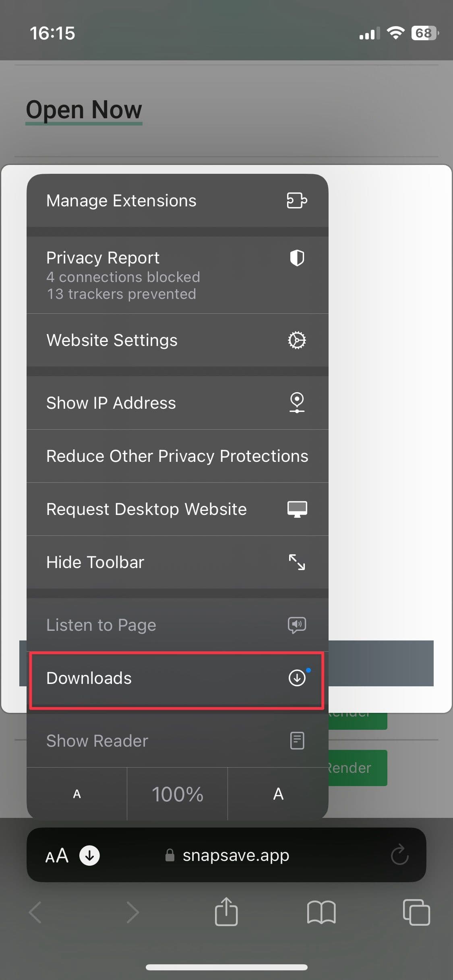The height and width of the screenshot is (980, 453).
Task: Tap Show IP Address location icon
Action: click(297, 403)
